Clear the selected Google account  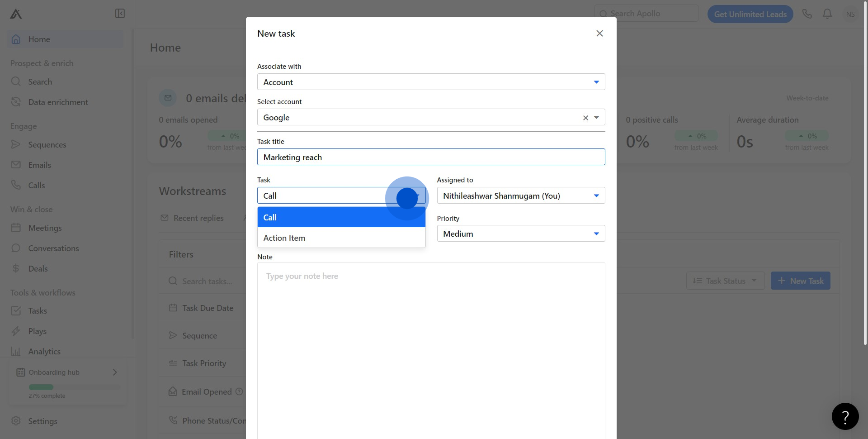pos(585,118)
